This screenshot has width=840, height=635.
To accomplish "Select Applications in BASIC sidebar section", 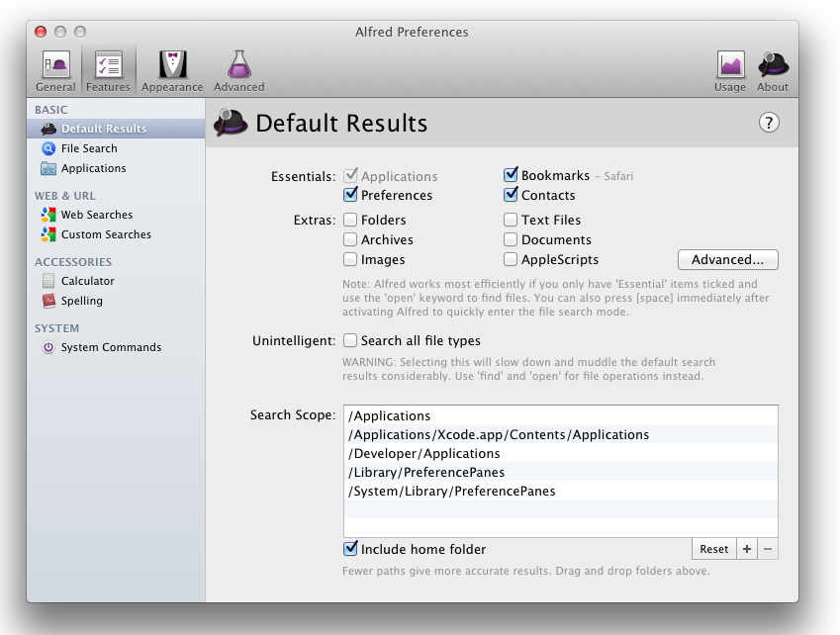I will [116, 168].
